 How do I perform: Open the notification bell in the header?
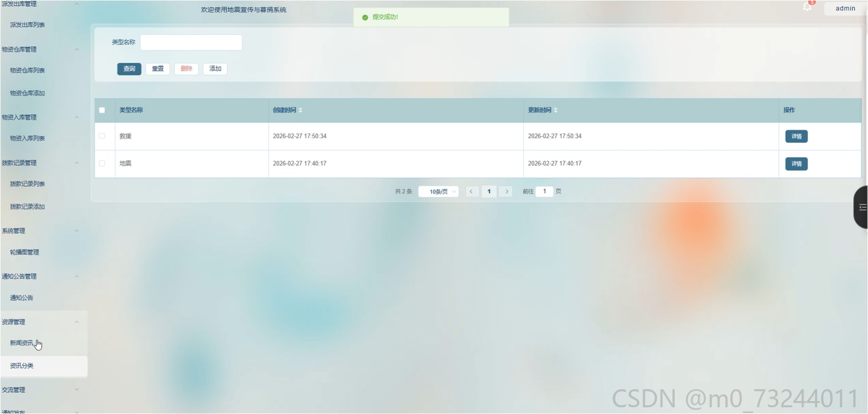click(x=807, y=7)
